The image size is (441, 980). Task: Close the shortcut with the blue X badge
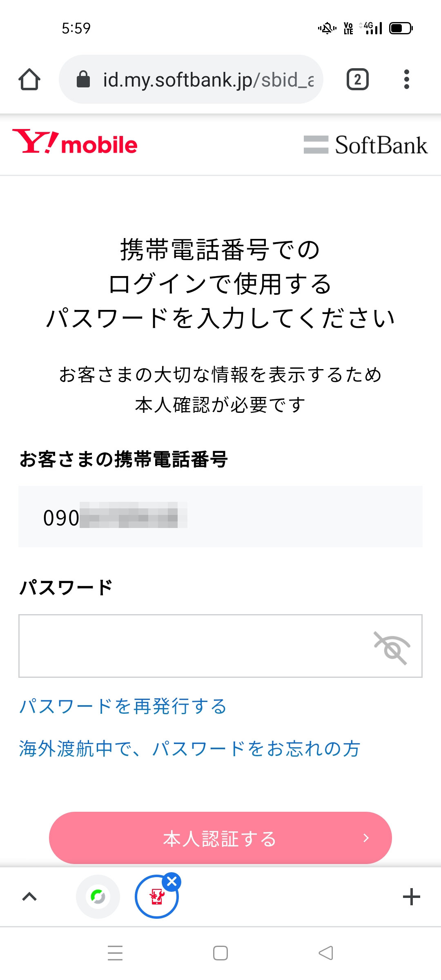click(172, 882)
